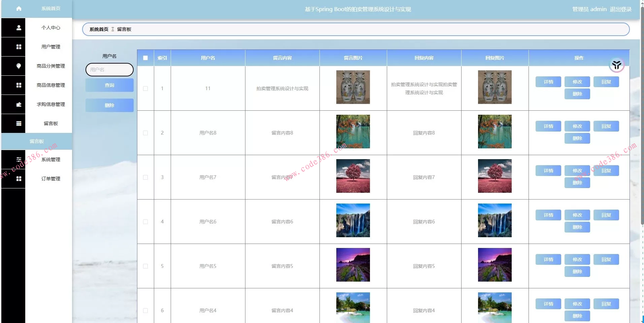Click the 用户名 search input field
The height and width of the screenshot is (323, 644).
click(109, 70)
